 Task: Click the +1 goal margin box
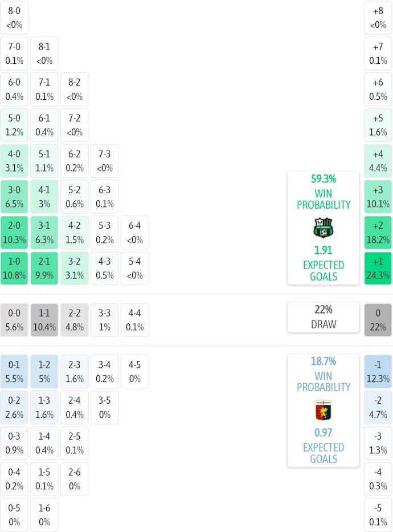[x=378, y=268]
